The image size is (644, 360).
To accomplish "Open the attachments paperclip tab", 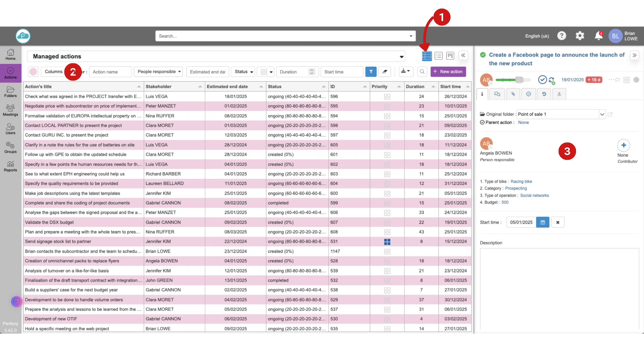I will (513, 94).
